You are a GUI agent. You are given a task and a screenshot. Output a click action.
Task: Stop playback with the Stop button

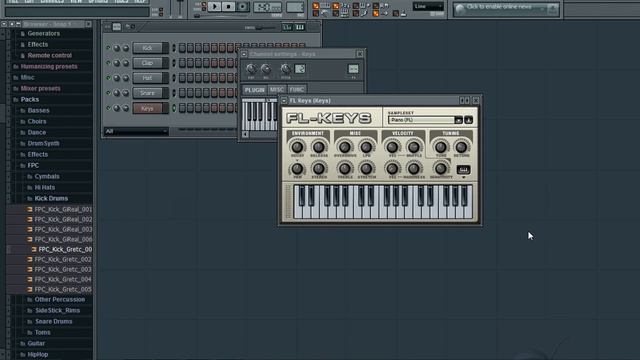229,7
